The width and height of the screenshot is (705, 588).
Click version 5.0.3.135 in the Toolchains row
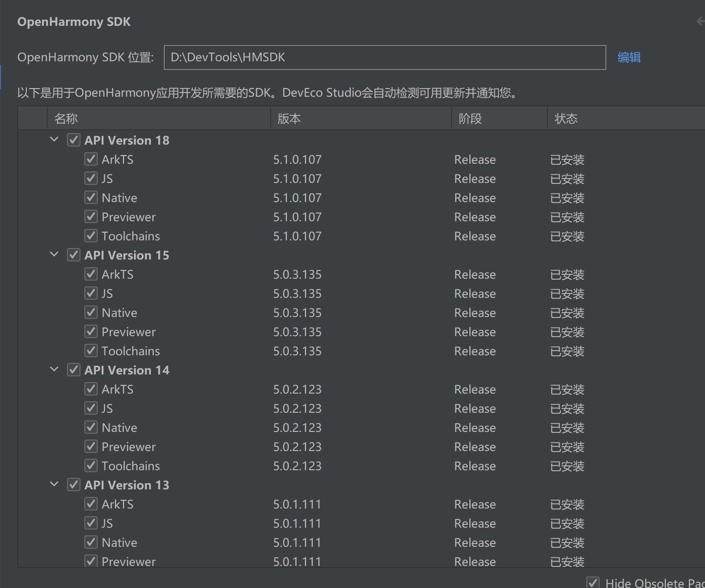coord(297,351)
